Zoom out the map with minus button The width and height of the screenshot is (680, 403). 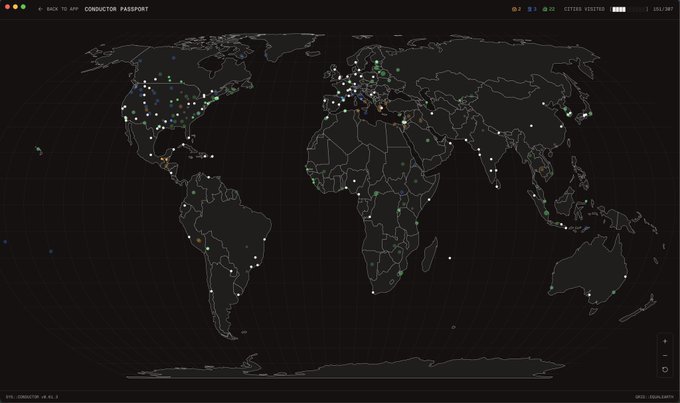point(665,356)
